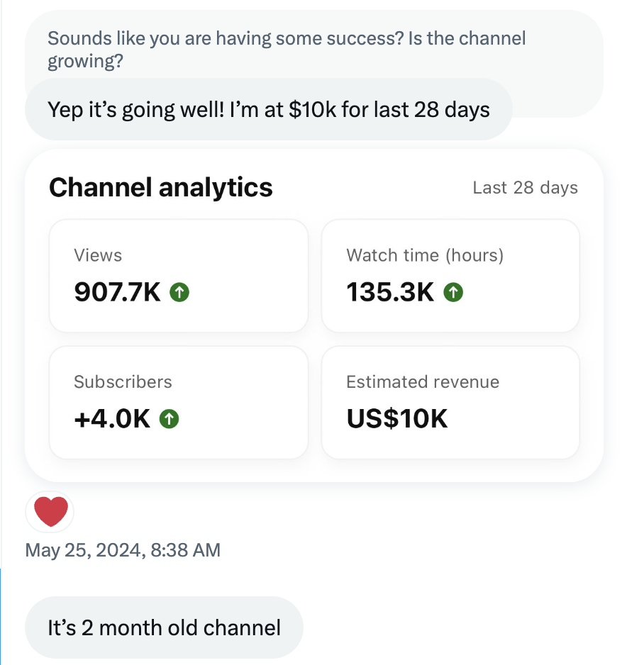
Task: Click the green up arrow beside Views
Action: point(179,292)
